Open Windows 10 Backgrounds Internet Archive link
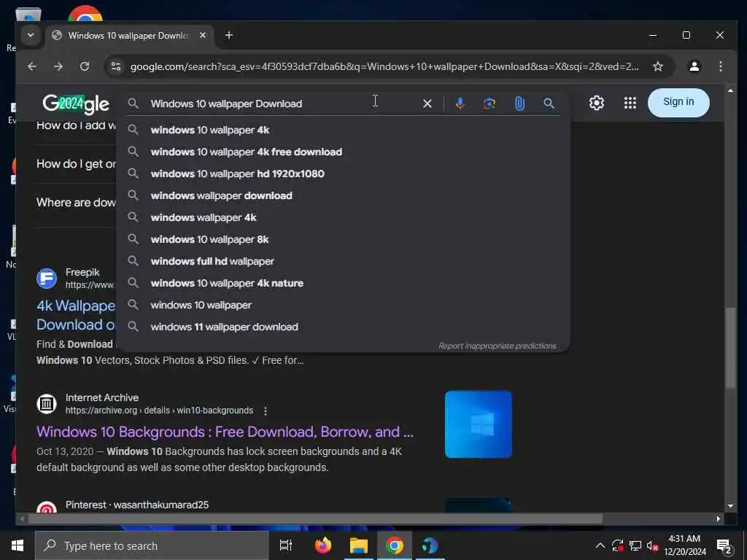This screenshot has height=560, width=747. (225, 432)
